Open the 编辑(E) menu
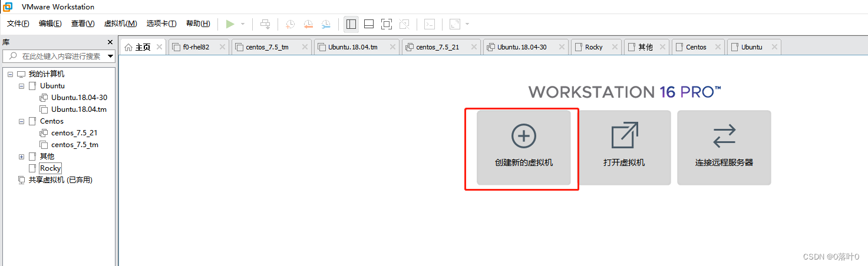The image size is (868, 266). tap(50, 24)
